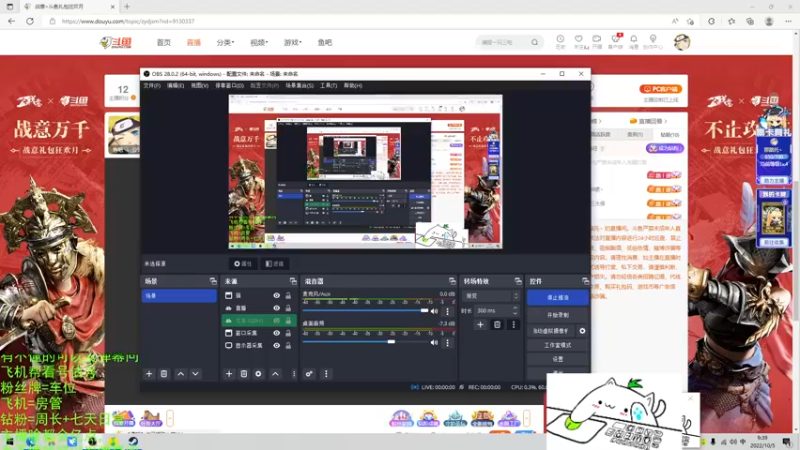Open transition properties dots in 转场特效 panel
800x450 pixels.
pos(514,324)
